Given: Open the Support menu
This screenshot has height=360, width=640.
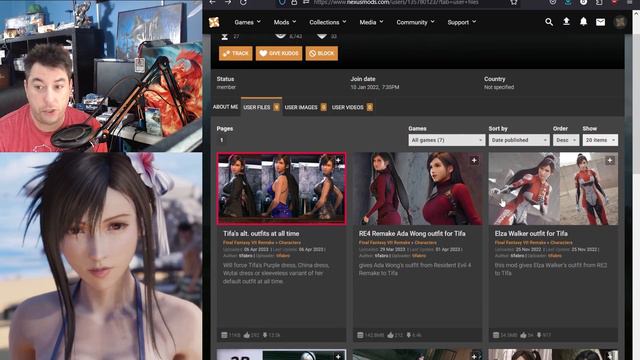Looking at the screenshot, I should 462,22.
